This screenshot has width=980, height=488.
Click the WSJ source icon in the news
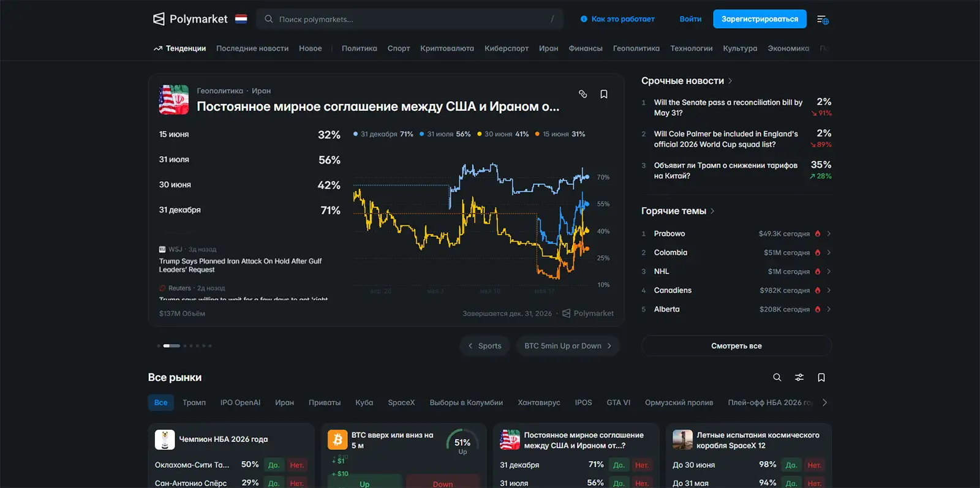coord(162,249)
